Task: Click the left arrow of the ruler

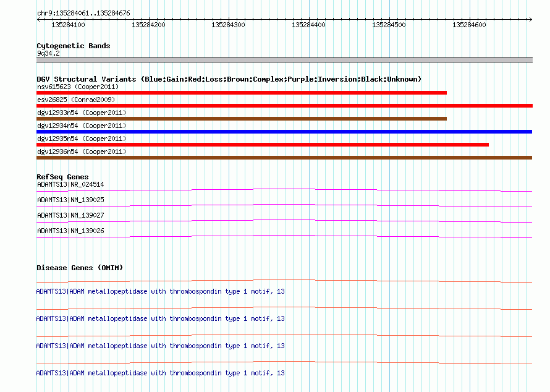Action: point(38,19)
